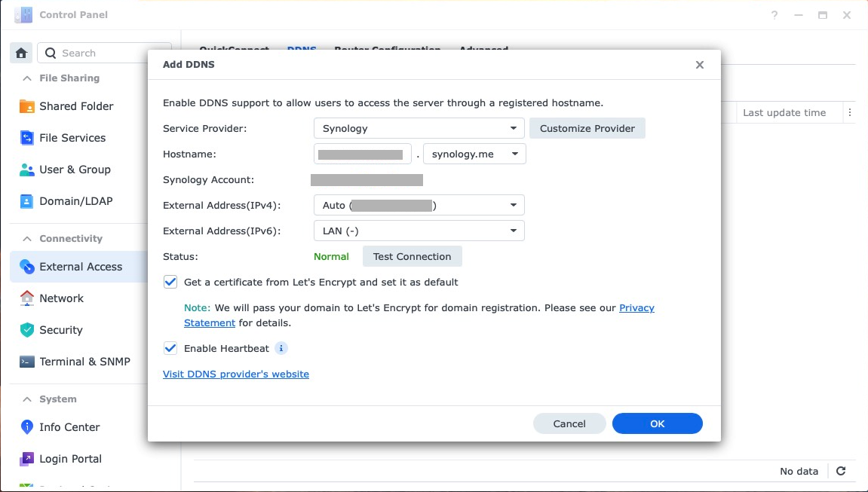The image size is (868, 492).
Task: Toggle the Enable Heartbeat checkbox
Action: 170,349
